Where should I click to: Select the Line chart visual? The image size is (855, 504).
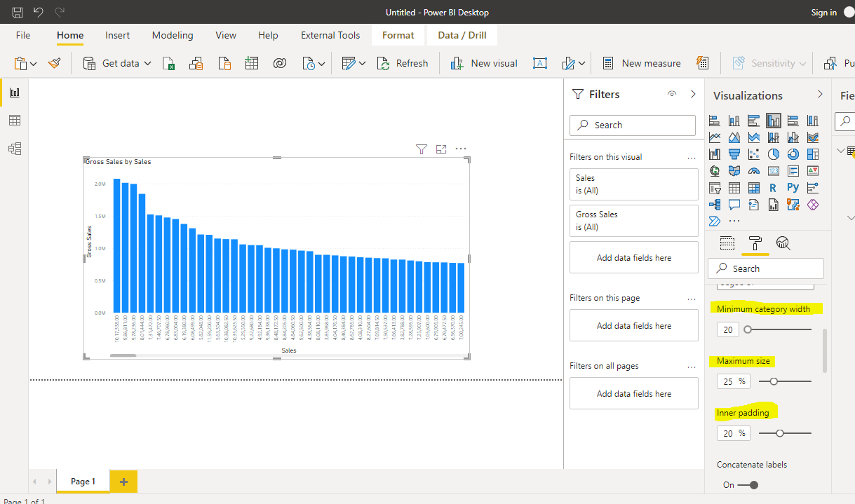(715, 137)
